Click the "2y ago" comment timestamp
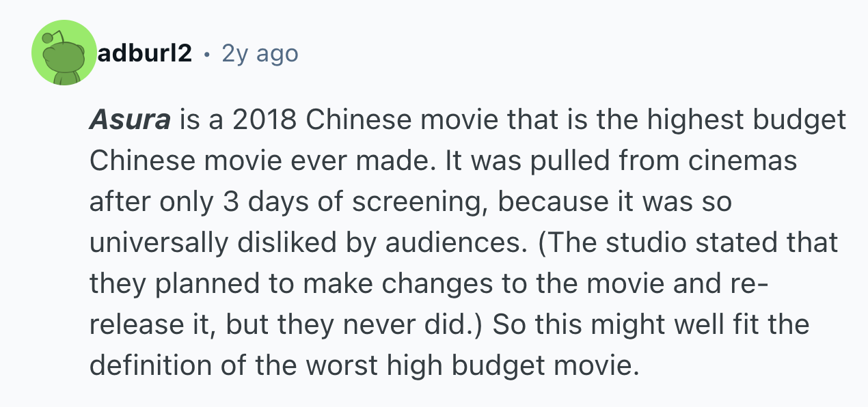This screenshot has height=407, width=868. 260,53
